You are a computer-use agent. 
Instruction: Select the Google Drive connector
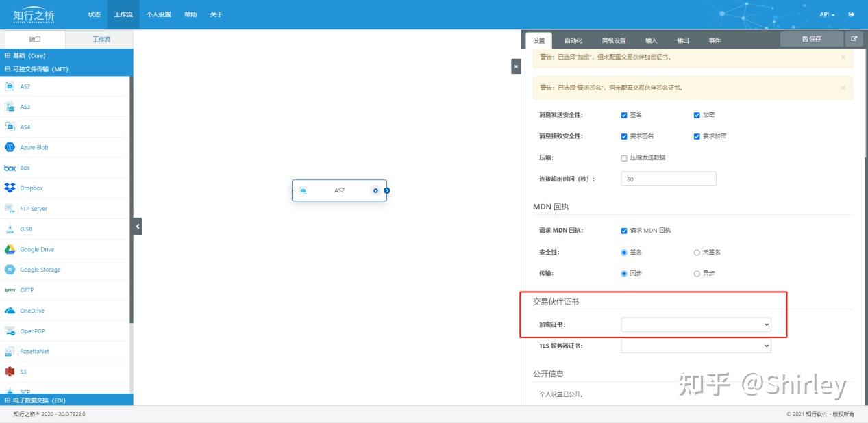38,249
